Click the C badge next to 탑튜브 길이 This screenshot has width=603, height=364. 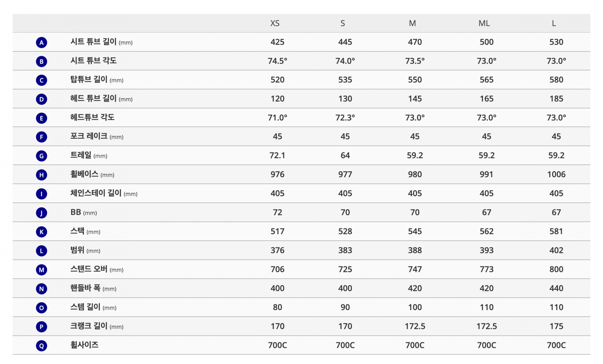point(41,80)
